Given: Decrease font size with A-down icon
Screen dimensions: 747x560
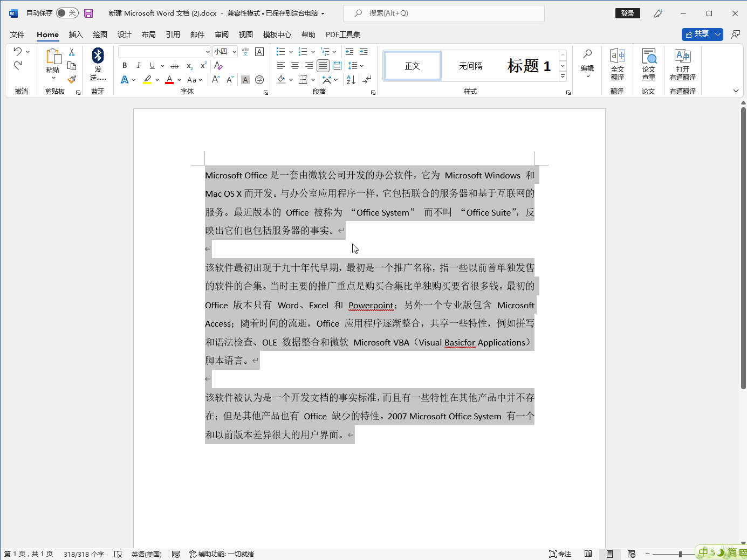Looking at the screenshot, I should coord(230,80).
